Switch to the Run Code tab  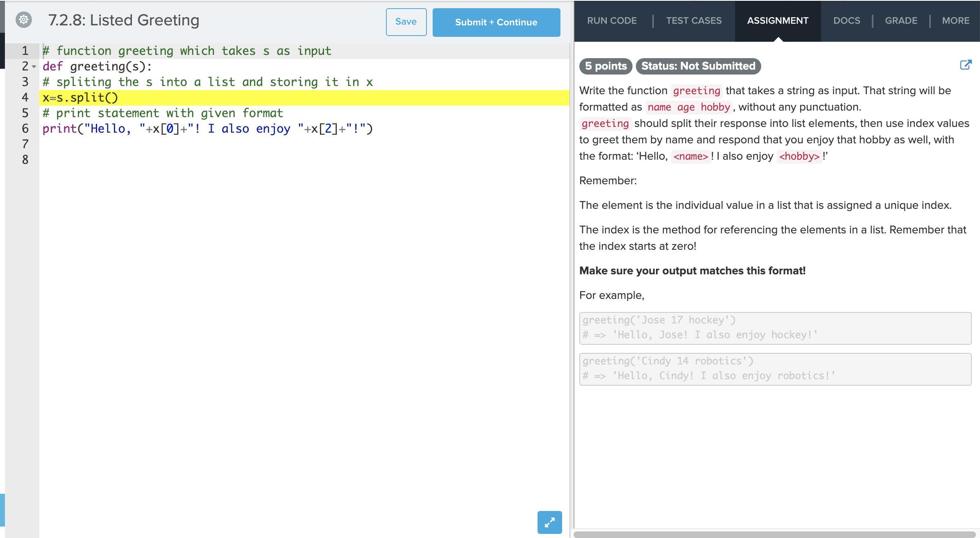(612, 21)
